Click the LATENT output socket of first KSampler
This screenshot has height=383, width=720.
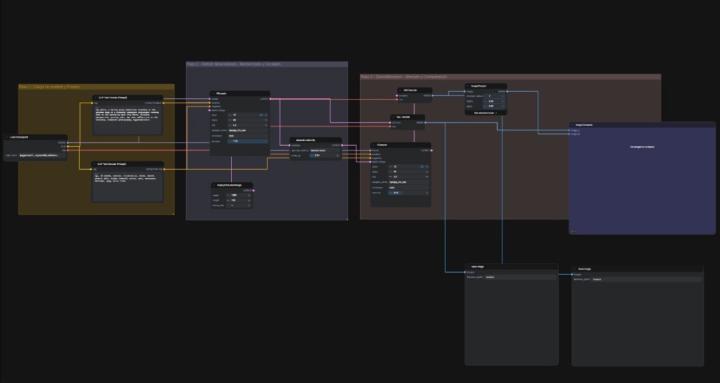pyautogui.click(x=270, y=98)
